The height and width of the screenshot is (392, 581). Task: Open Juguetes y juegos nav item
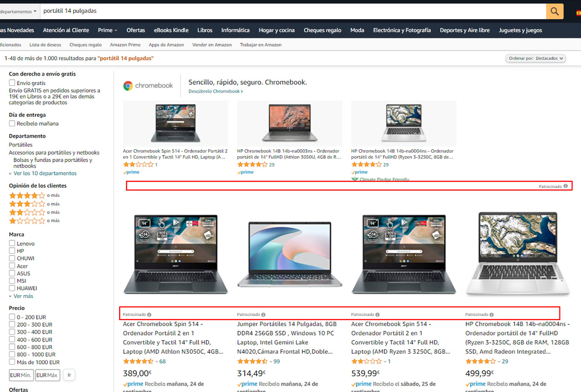520,30
